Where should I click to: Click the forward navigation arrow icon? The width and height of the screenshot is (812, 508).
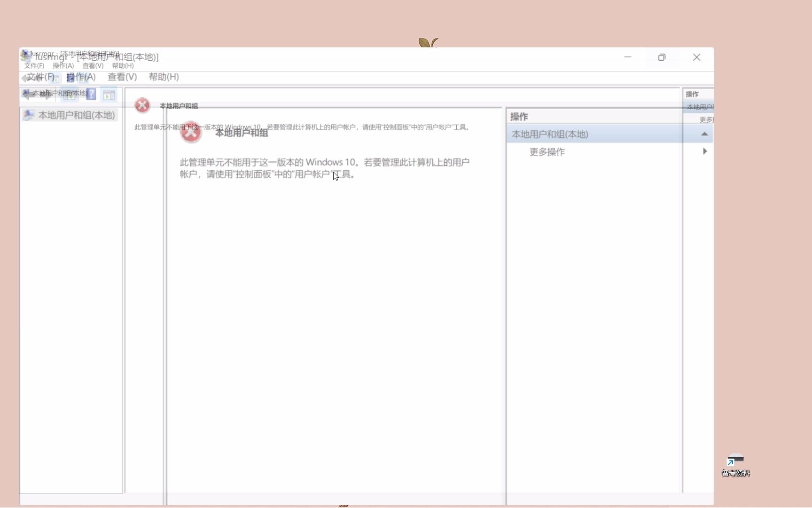[47, 95]
